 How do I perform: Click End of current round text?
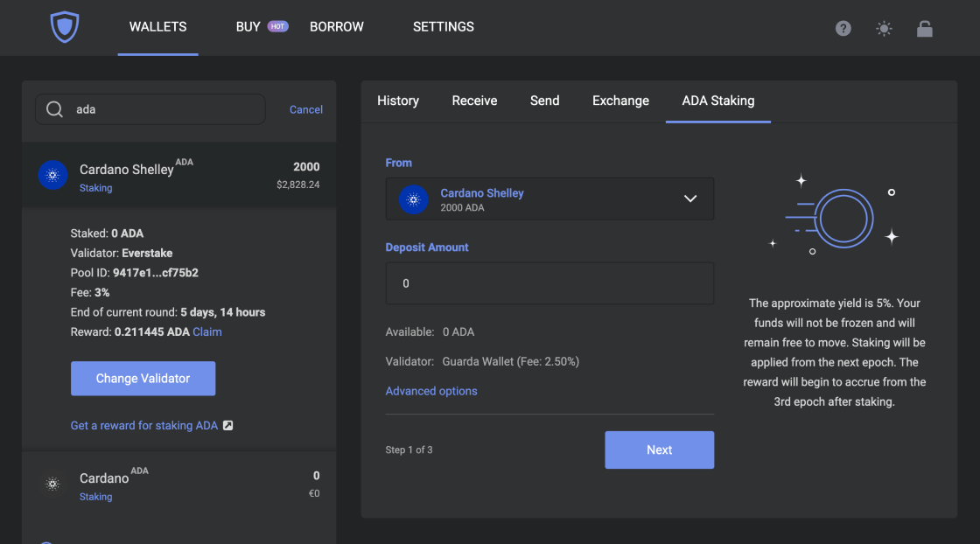click(167, 312)
